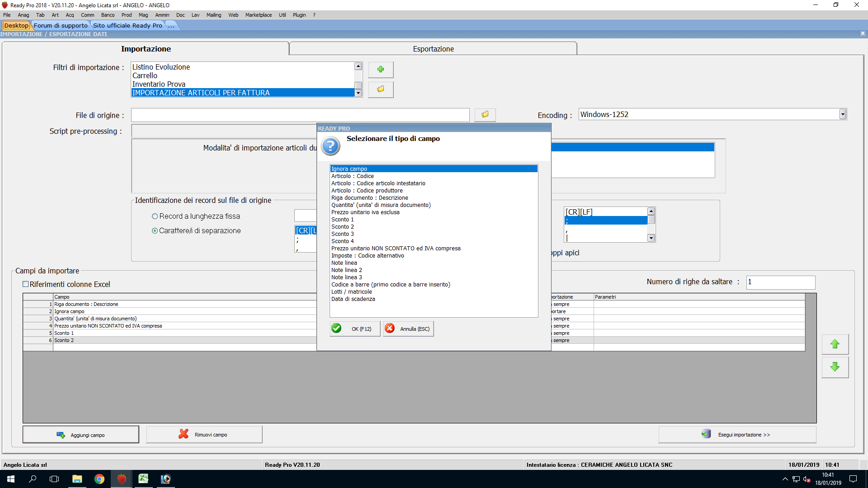
Task: Click the Numero di righe da saltare field
Action: tap(781, 282)
